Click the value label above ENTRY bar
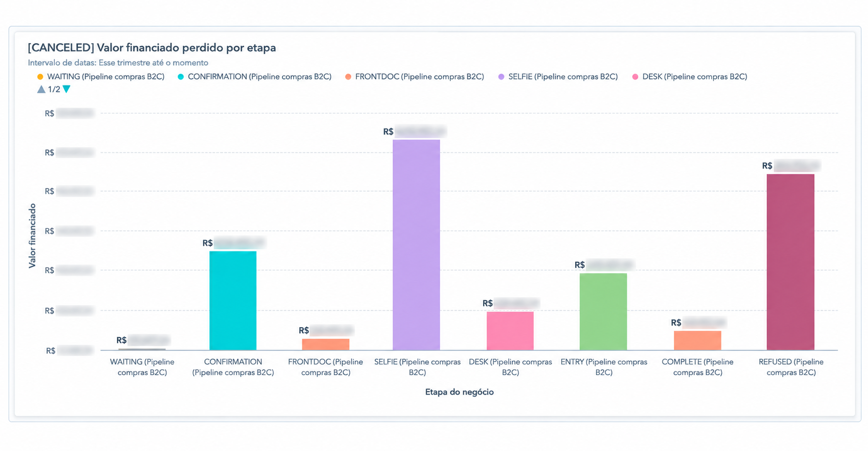The height and width of the screenshot is (451, 868). click(x=604, y=265)
